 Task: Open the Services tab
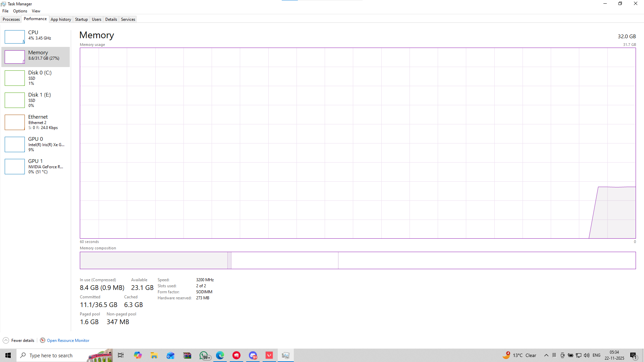coord(128,19)
